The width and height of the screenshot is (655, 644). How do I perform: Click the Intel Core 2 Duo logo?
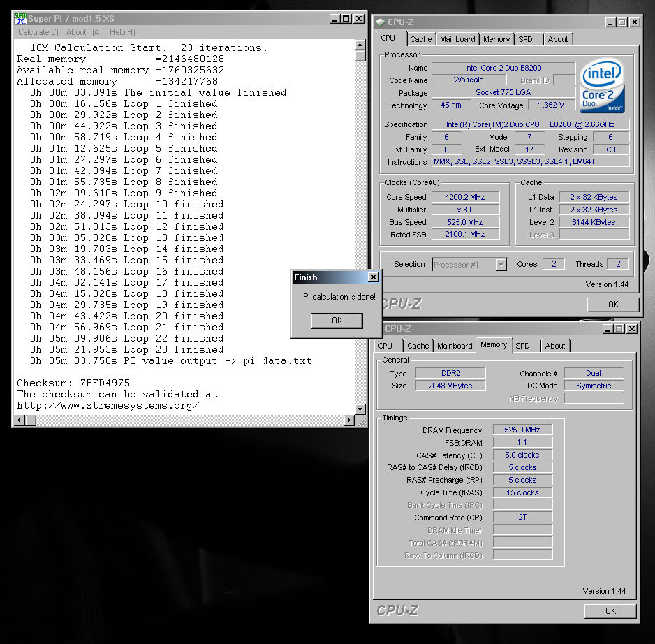(602, 86)
